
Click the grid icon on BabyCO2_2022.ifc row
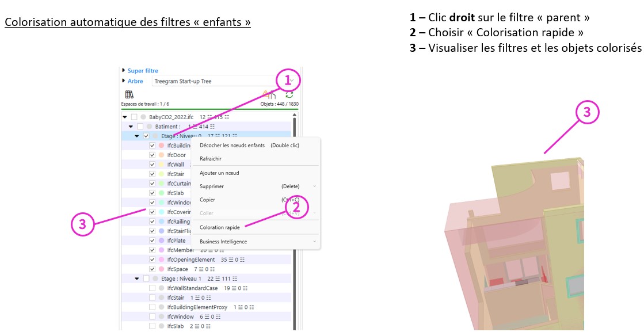click(227, 117)
